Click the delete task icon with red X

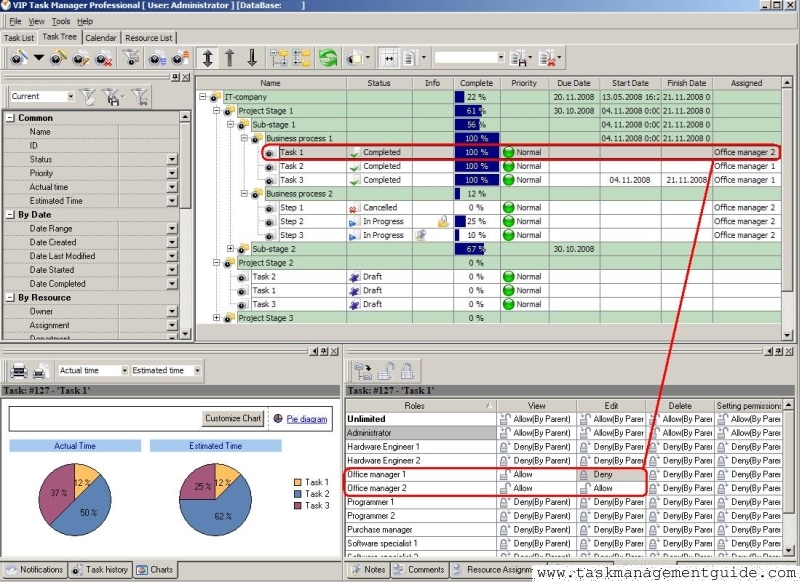click(x=104, y=59)
